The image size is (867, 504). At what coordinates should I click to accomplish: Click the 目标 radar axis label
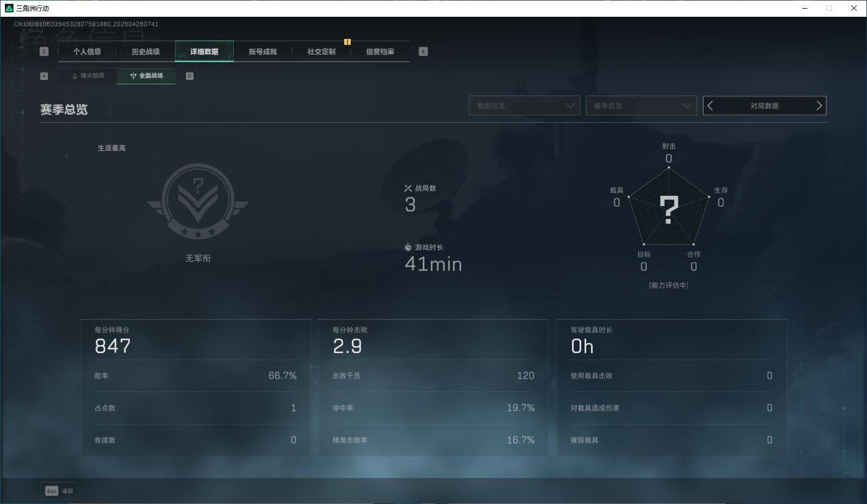pos(644,254)
